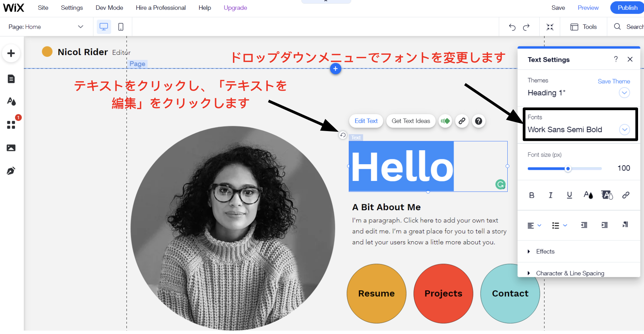This screenshot has width=644, height=334.
Task: Toggle underline formatting in Text Settings
Action: click(569, 195)
